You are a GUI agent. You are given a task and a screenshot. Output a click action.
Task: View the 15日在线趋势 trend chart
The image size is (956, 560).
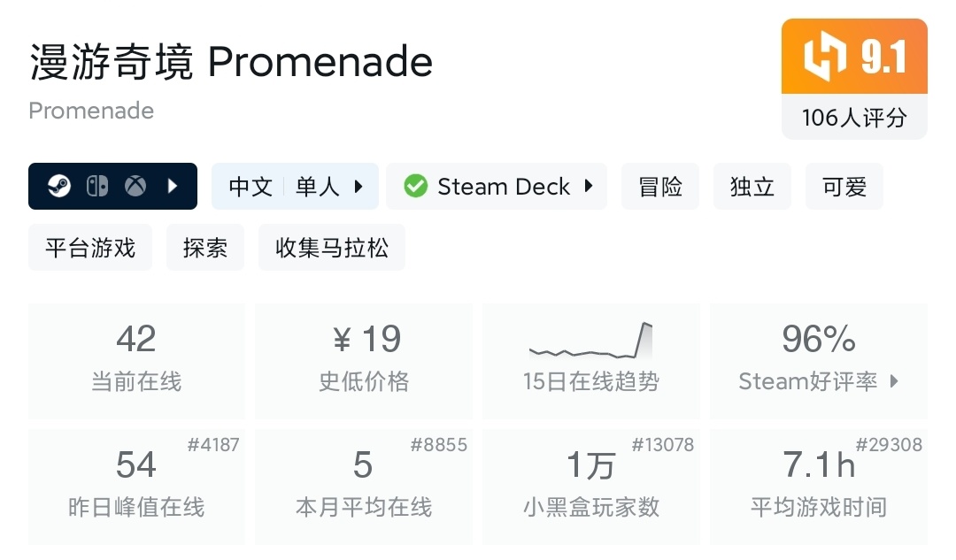pyautogui.click(x=590, y=341)
